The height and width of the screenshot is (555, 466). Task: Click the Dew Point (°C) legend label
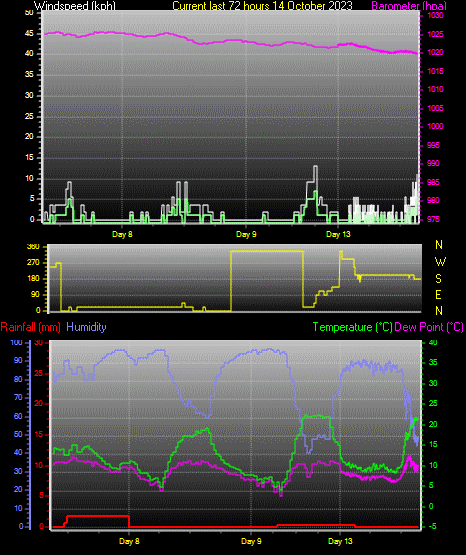(429, 327)
